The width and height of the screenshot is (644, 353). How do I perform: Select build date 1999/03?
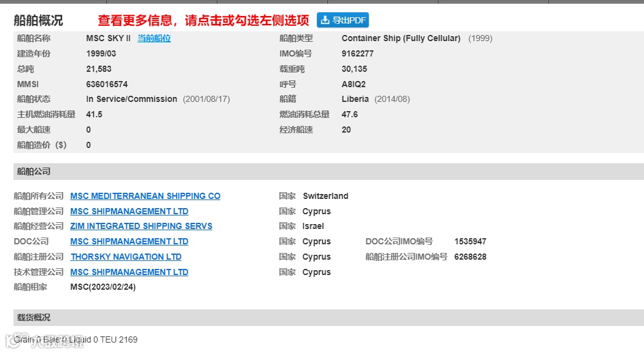(101, 53)
